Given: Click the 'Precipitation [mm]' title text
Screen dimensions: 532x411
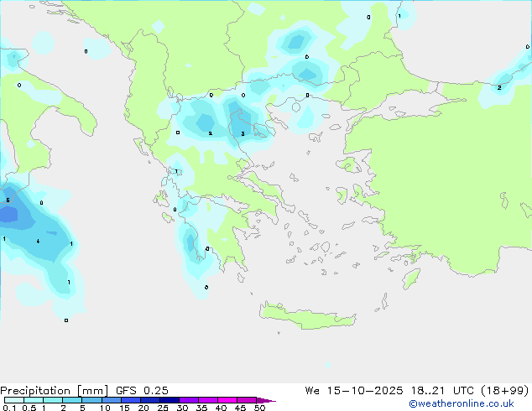Looking at the screenshot, I should click(x=54, y=391).
